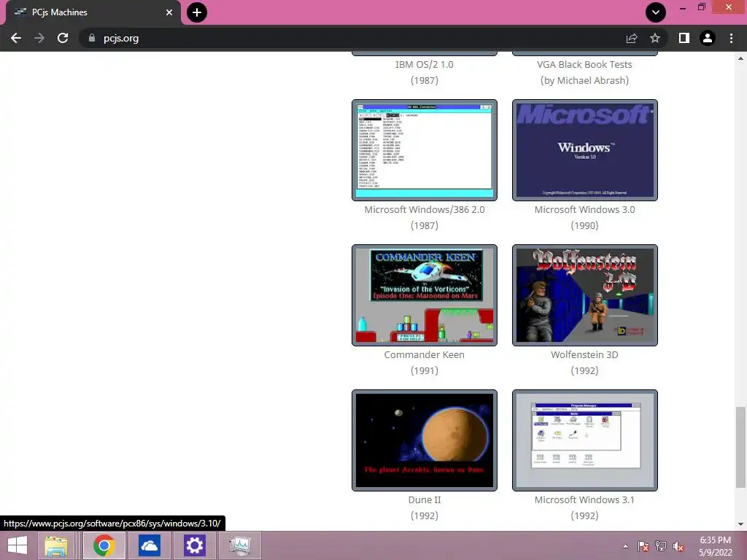Open the Wolfenstein 3D thumbnail
This screenshot has height=560, width=747.
585,295
